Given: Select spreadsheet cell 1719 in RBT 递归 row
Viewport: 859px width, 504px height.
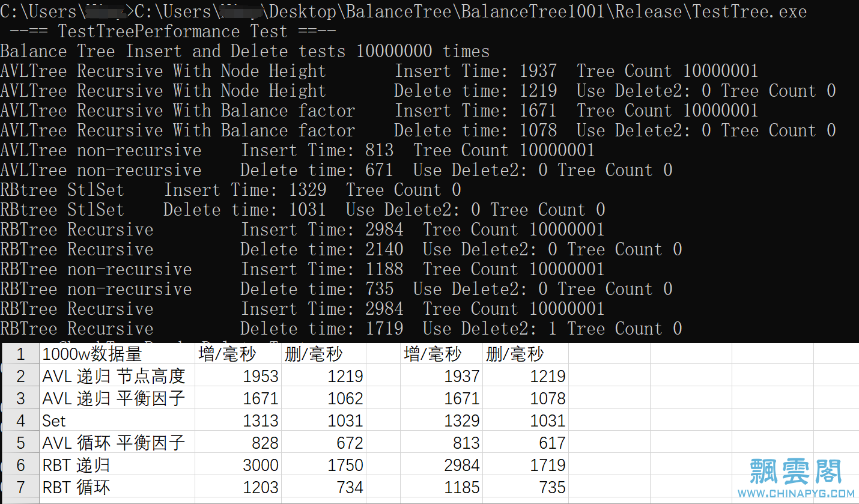Looking at the screenshot, I should click(x=526, y=465).
